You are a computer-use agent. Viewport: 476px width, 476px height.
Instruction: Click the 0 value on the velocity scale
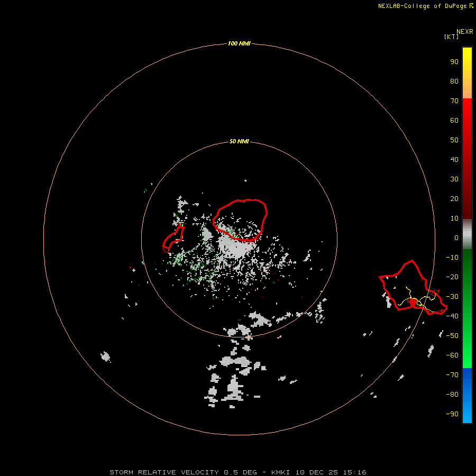pyautogui.click(x=456, y=237)
